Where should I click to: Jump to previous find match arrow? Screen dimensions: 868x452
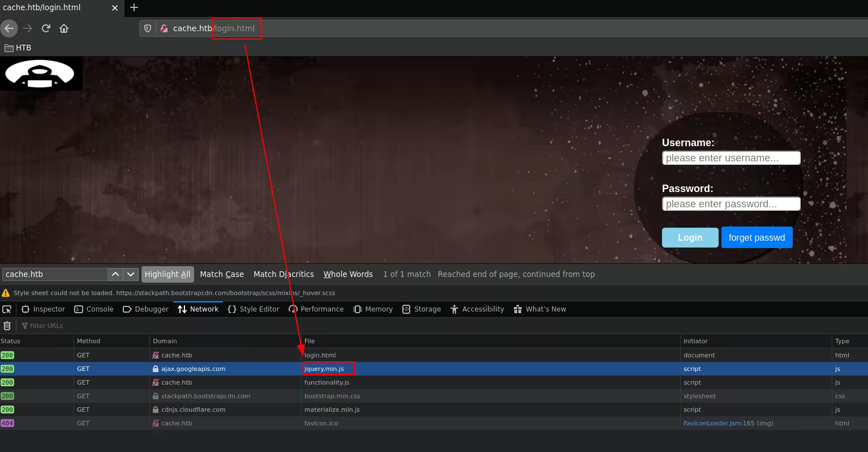[x=115, y=274]
